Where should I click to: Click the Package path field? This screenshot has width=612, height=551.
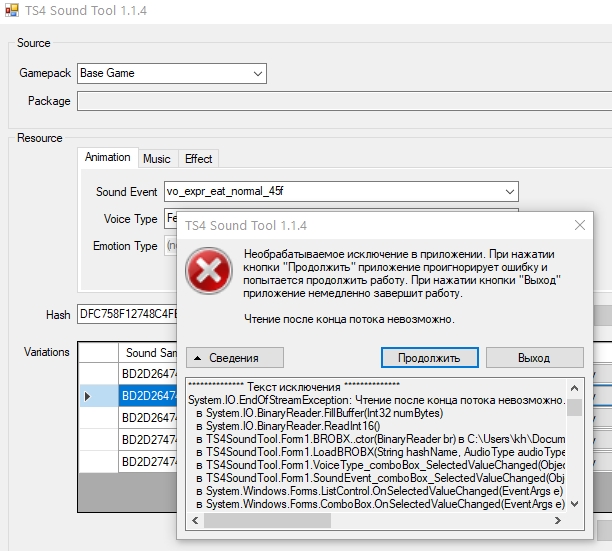(344, 101)
